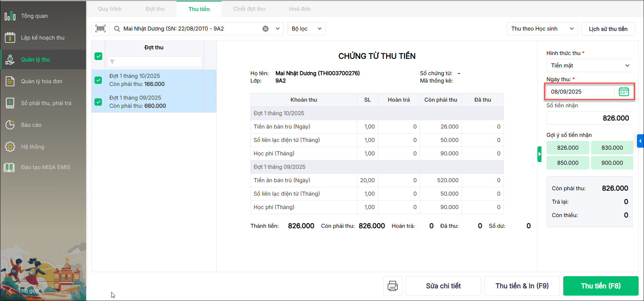Click the barcode scanner icon
This screenshot has width=644, height=301.
point(101,29)
